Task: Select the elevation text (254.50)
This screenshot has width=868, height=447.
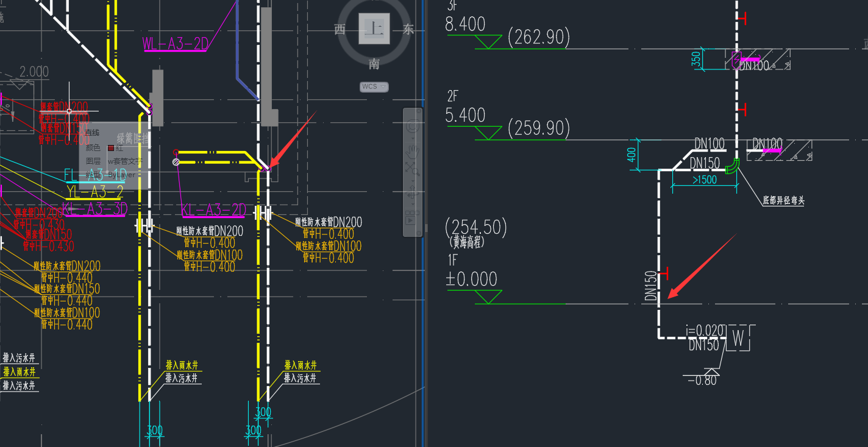Action: (476, 227)
